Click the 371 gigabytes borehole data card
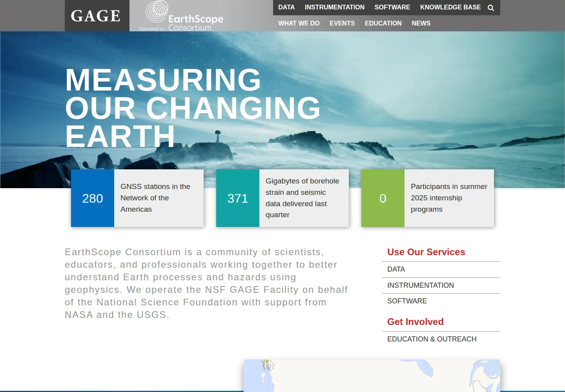565x392 pixels. click(x=282, y=198)
